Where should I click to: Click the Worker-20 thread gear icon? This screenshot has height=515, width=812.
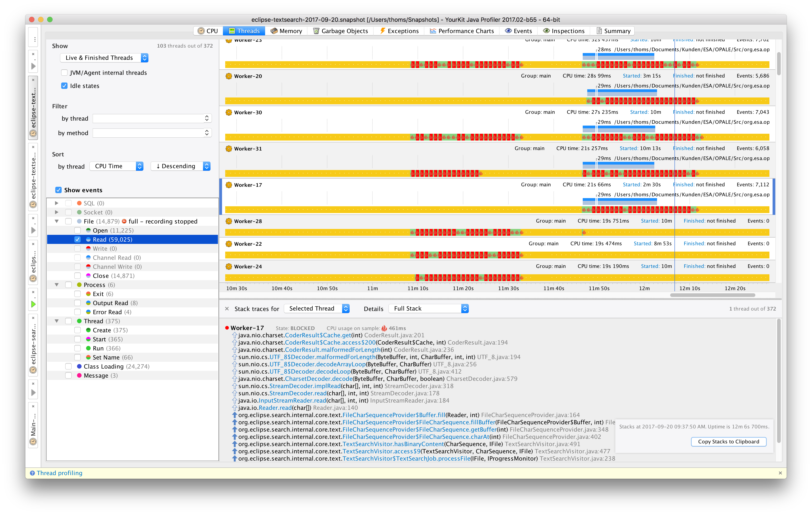click(229, 76)
